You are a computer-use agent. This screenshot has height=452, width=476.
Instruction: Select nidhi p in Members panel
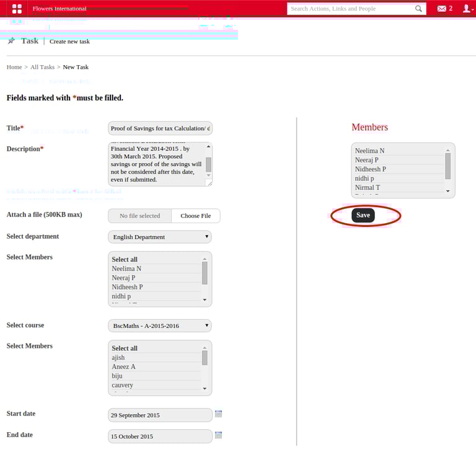tap(399, 178)
